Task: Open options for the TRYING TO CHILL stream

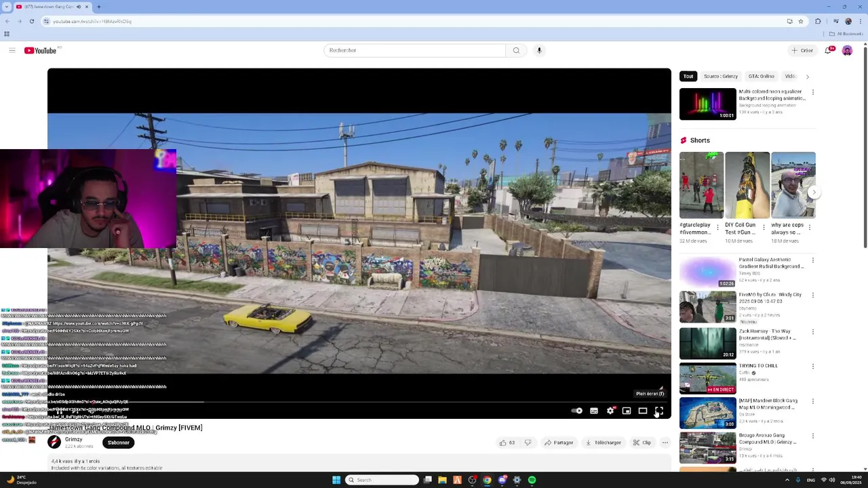Action: (813, 366)
